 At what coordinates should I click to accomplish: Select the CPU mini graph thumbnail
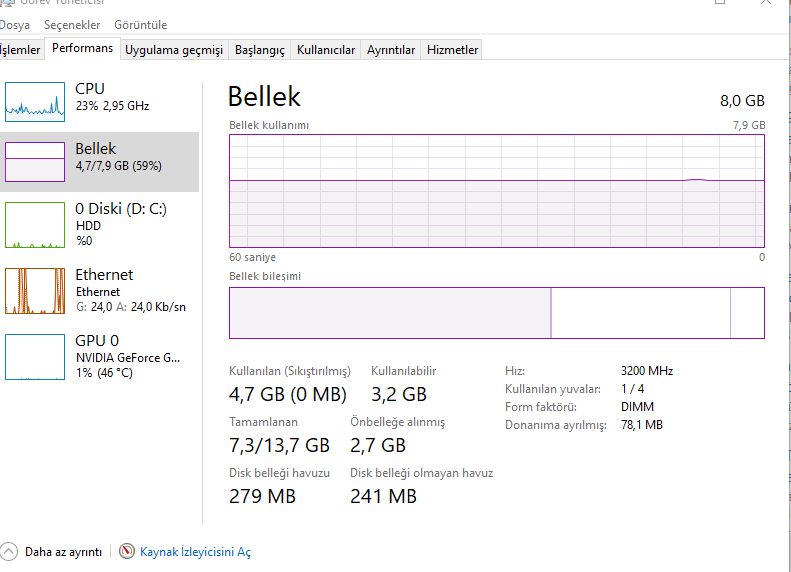[35, 101]
